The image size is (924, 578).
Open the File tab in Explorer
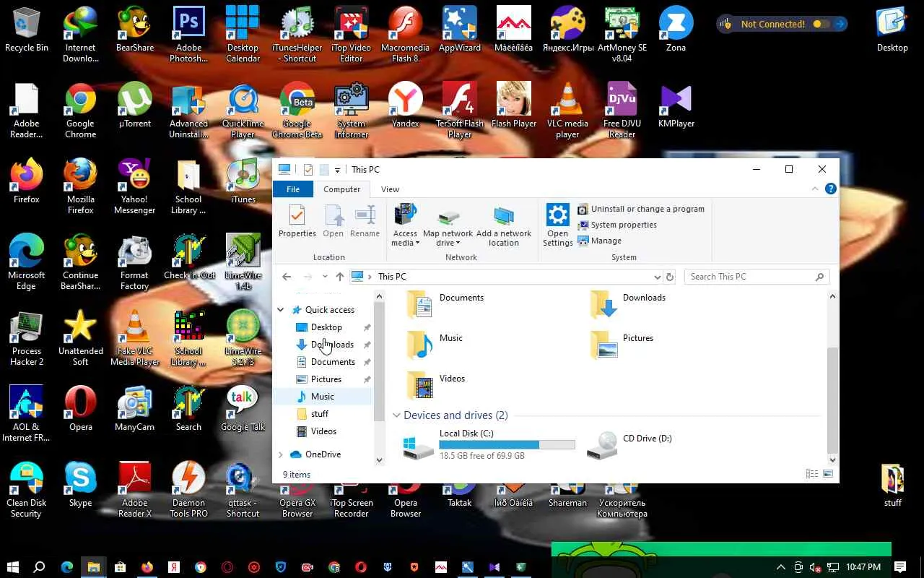tap(293, 189)
